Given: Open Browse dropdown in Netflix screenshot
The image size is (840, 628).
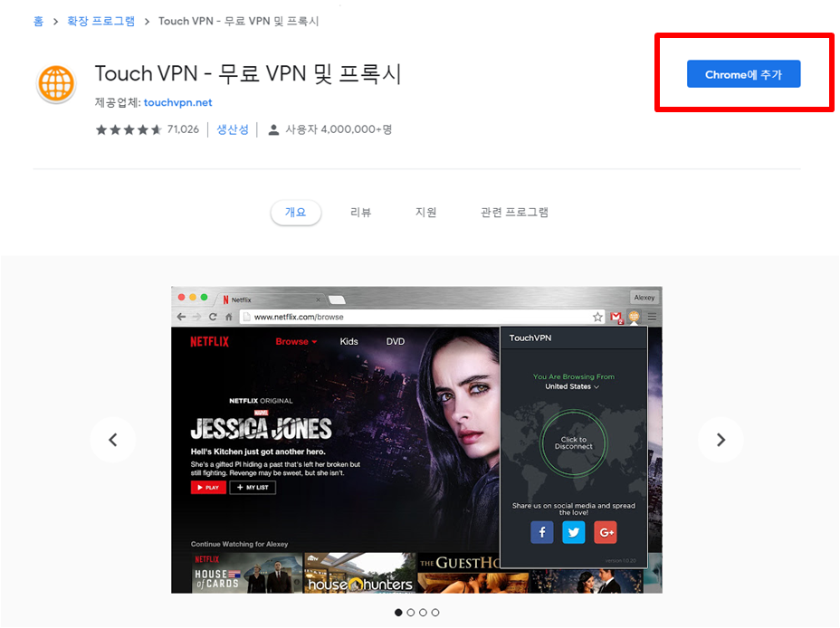Looking at the screenshot, I should (x=296, y=341).
